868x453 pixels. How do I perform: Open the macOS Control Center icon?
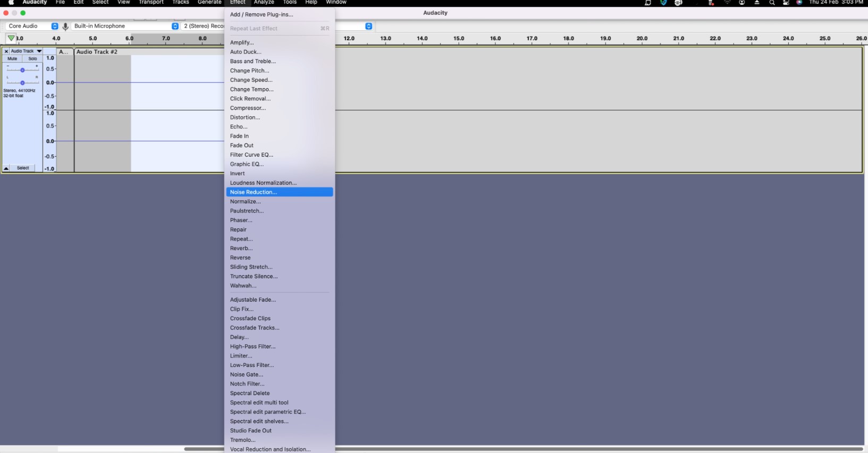(x=786, y=3)
